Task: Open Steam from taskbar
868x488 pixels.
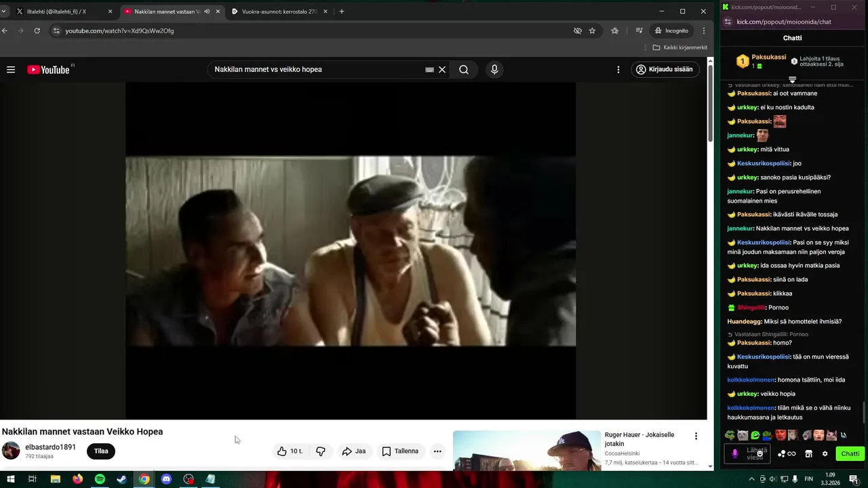Action: click(121, 479)
